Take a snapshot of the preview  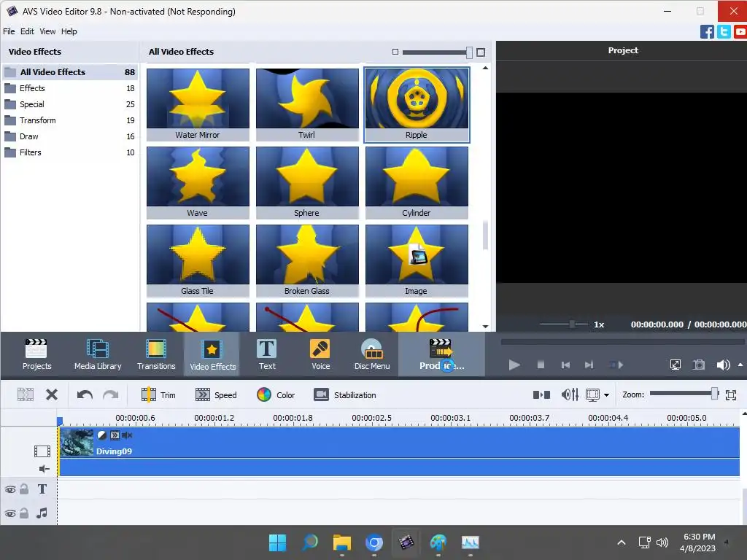point(699,365)
